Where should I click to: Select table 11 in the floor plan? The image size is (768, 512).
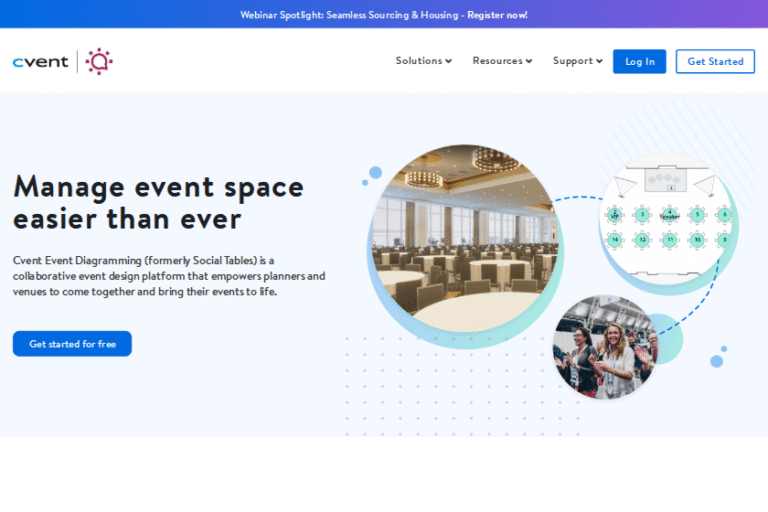669,240
